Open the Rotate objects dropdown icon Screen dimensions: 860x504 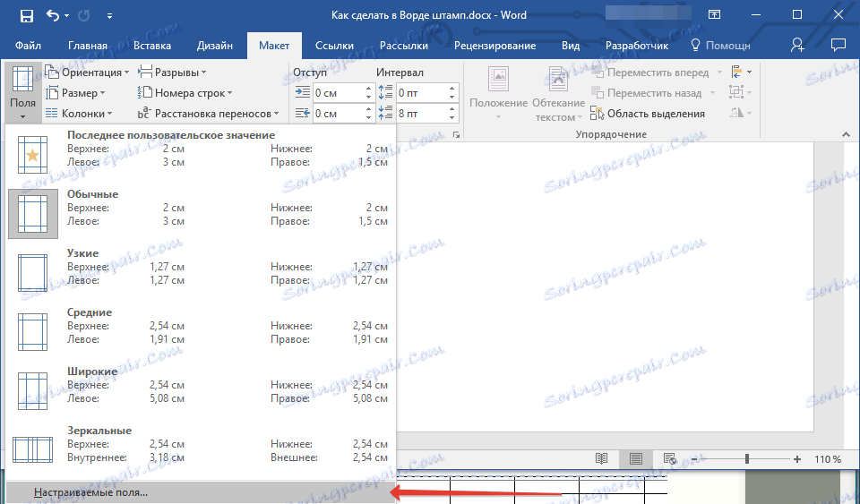pos(741,112)
